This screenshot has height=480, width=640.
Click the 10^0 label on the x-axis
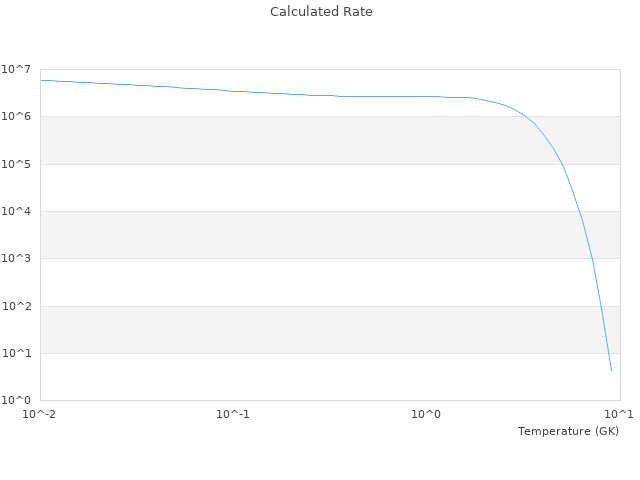coord(427,414)
